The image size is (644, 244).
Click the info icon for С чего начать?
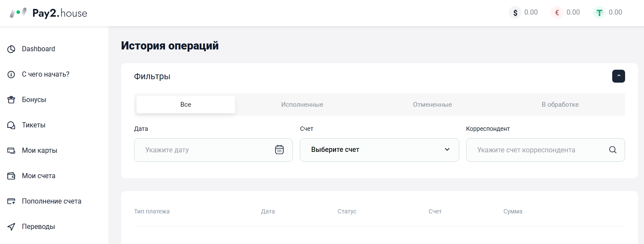pyautogui.click(x=12, y=74)
